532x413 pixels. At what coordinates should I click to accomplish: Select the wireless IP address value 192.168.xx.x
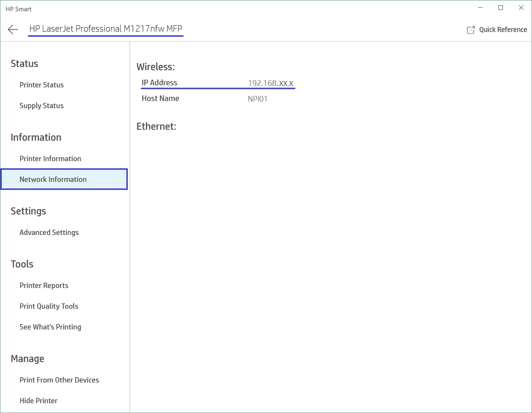point(270,83)
